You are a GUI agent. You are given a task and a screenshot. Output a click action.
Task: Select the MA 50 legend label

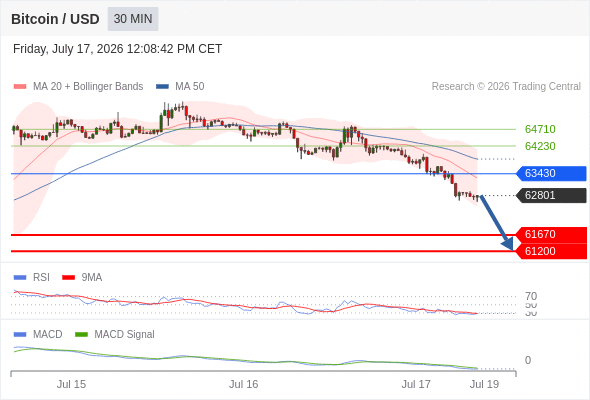(190, 87)
